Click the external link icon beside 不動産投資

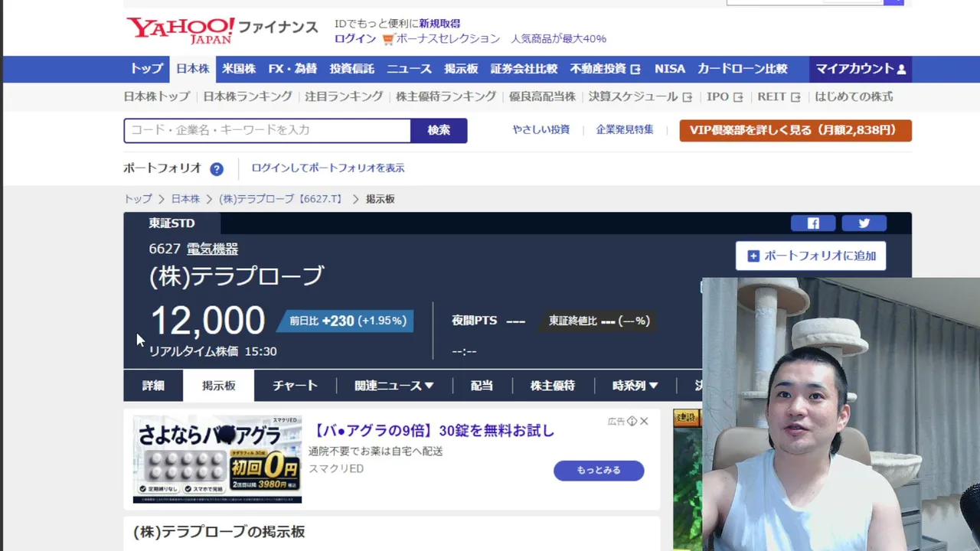pos(635,69)
